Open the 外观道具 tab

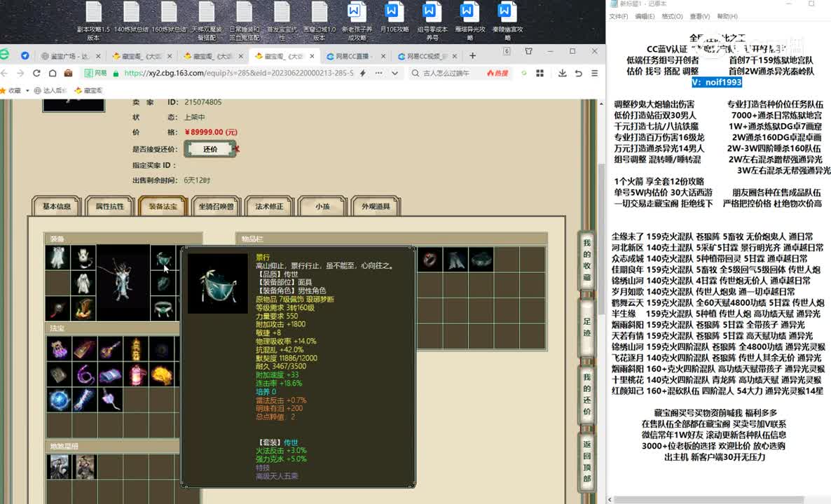tap(376, 206)
